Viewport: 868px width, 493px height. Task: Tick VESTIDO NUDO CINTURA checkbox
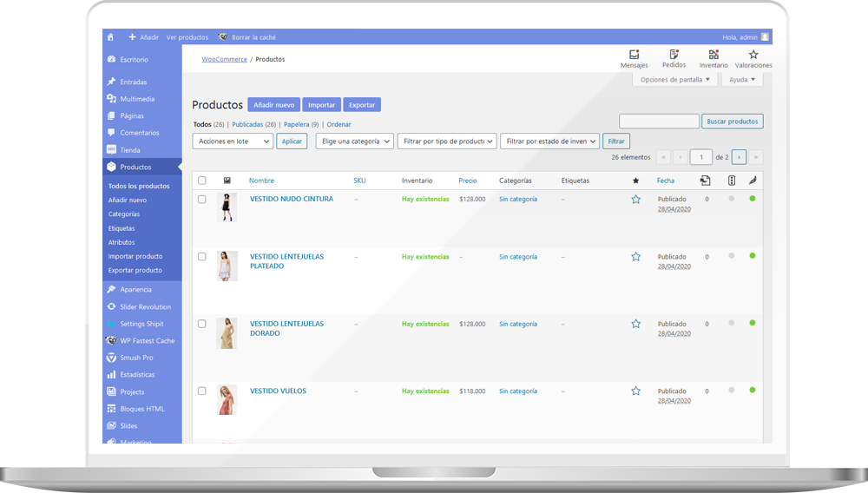pyautogui.click(x=202, y=199)
